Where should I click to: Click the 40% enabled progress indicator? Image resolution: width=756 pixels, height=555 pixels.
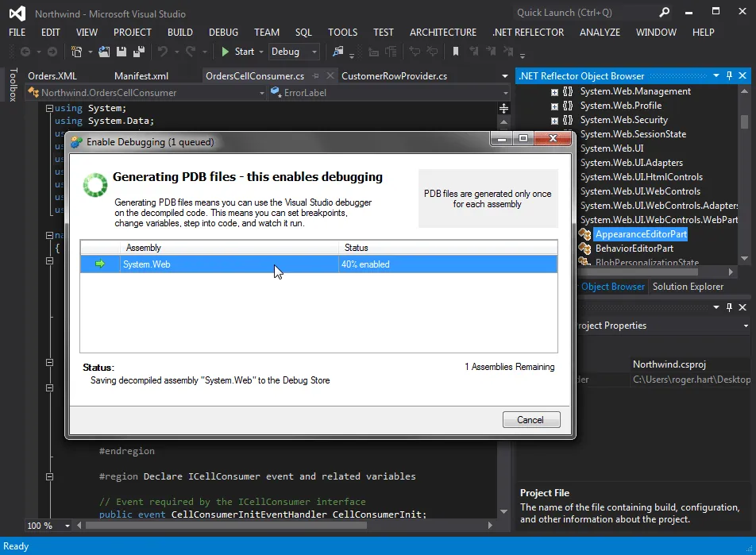365,264
